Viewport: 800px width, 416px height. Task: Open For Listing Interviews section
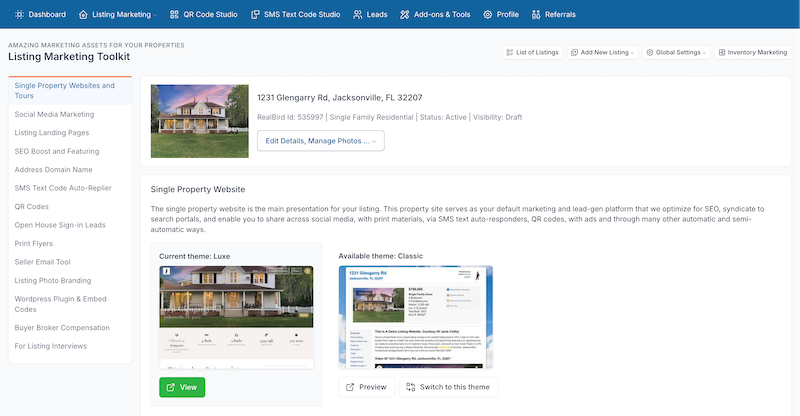pyautogui.click(x=51, y=346)
